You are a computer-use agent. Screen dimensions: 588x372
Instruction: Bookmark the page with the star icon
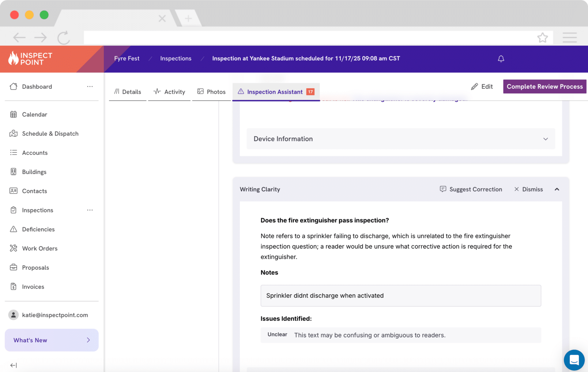(x=542, y=37)
